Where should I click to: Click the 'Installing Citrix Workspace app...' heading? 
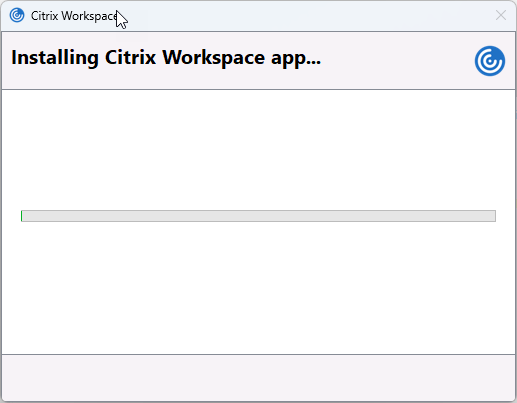click(166, 58)
